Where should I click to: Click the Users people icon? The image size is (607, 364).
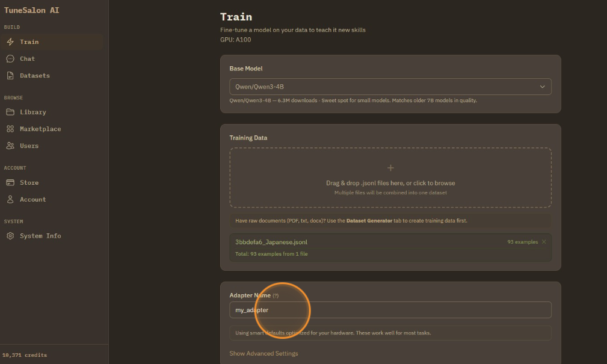[10, 146]
